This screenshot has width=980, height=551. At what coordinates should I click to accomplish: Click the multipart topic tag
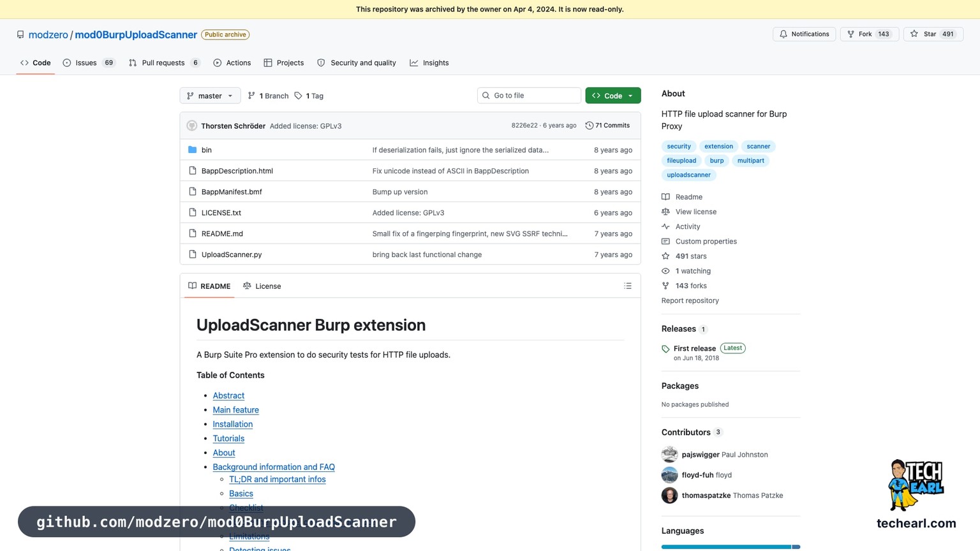[751, 161]
